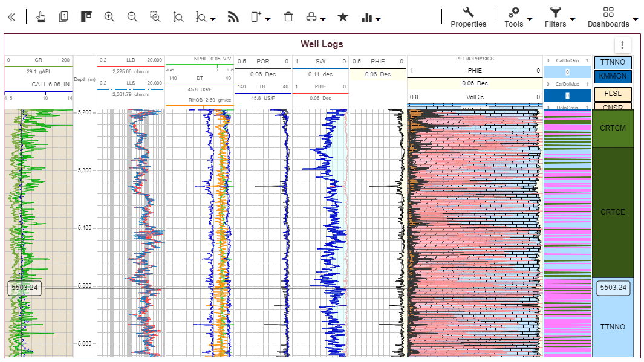Screen dimensions: 644x362
Task: Select the FLSL legend swatch
Action: coord(613,94)
